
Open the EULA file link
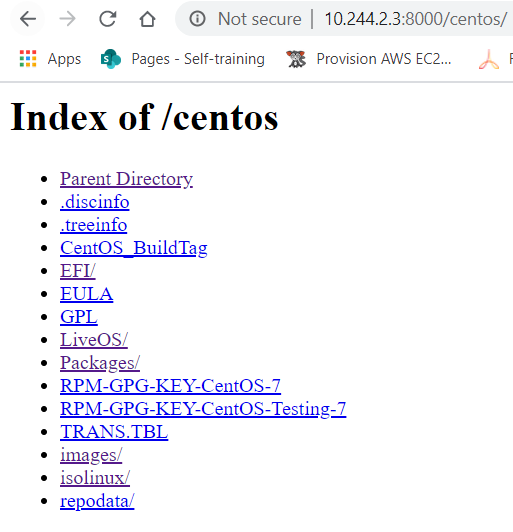[87, 294]
